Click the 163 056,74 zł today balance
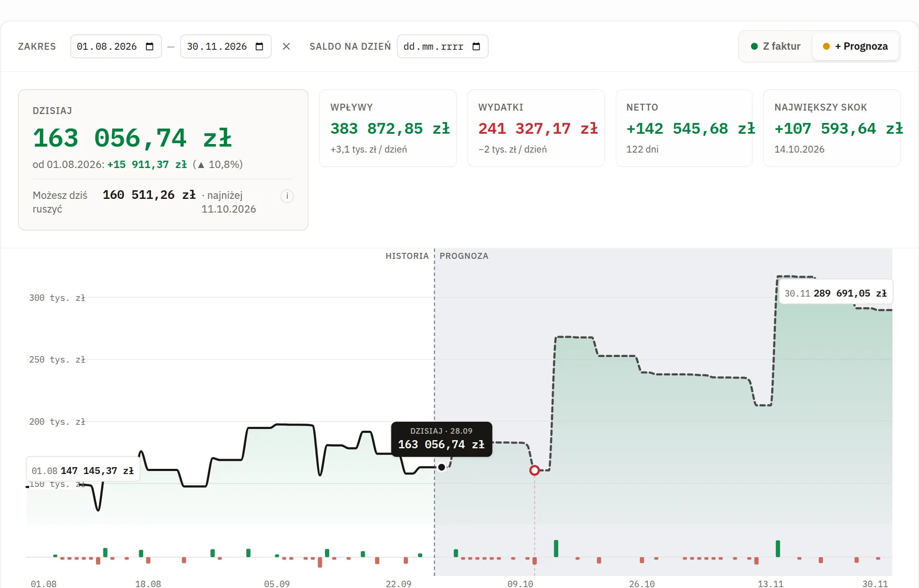This screenshot has height=588, width=919. (132, 138)
